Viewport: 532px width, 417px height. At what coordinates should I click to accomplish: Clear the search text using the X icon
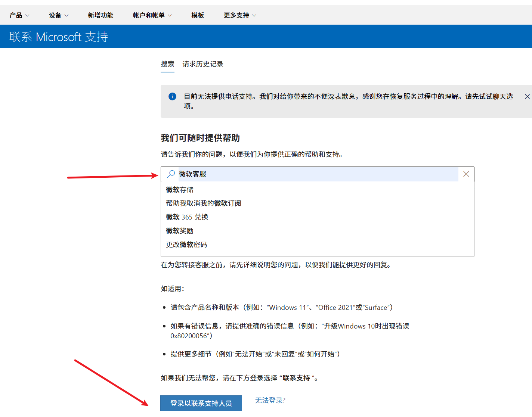[x=466, y=174]
